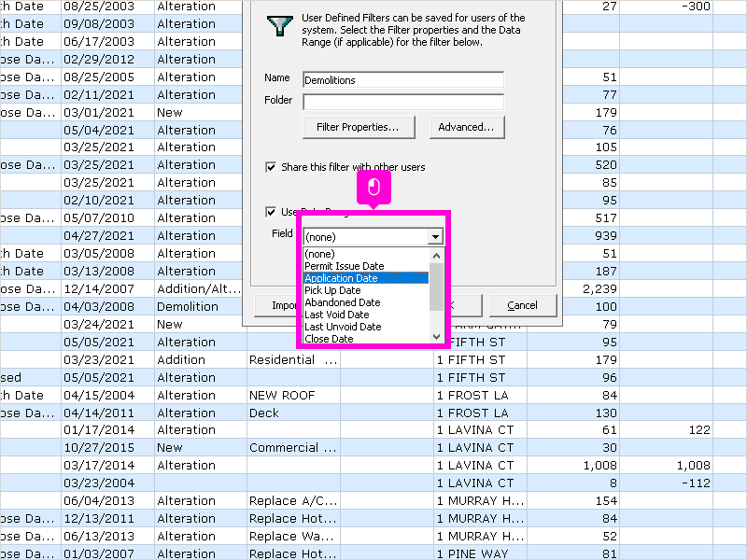
Task: Select (none) in the dropdown list
Action: (366, 254)
